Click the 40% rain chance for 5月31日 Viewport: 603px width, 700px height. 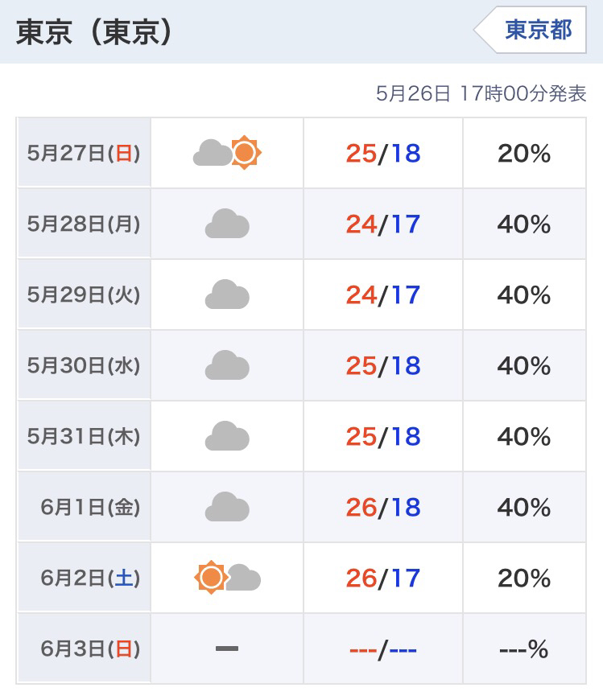pos(524,436)
